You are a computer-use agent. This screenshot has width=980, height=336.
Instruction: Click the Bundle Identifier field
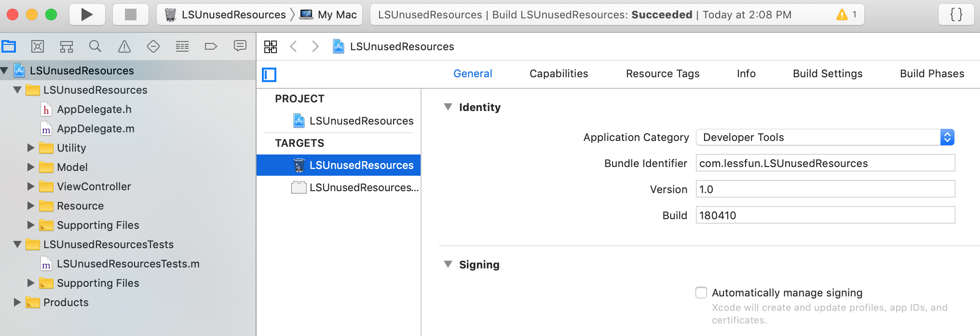pos(825,163)
